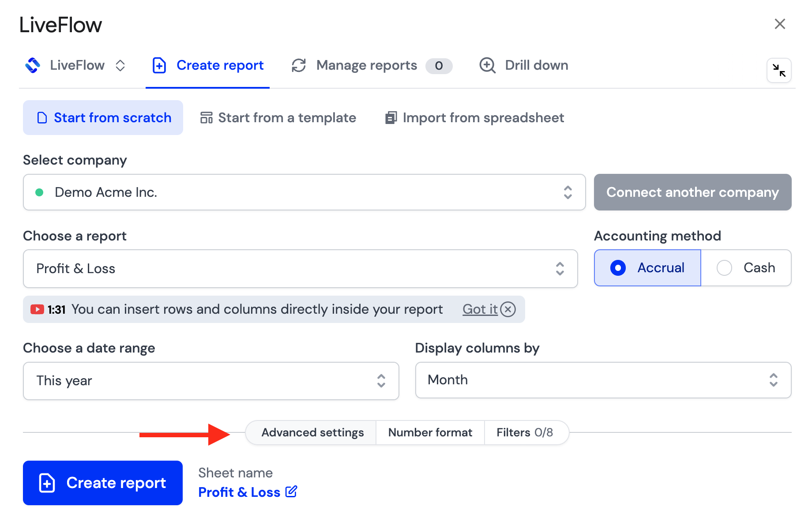Viewport: 812px width, 518px height.
Task: Click the Import from spreadsheet icon
Action: [x=391, y=118]
